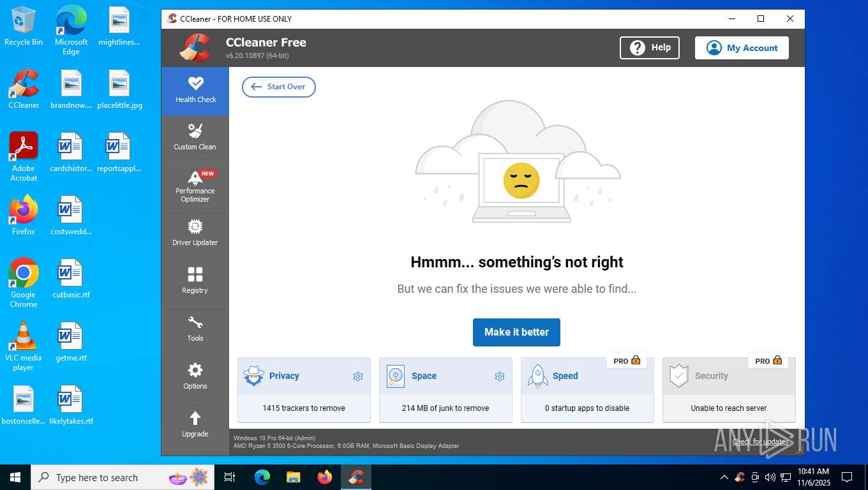Go to the Registry section
This screenshot has width=868, height=490.
coord(195,281)
